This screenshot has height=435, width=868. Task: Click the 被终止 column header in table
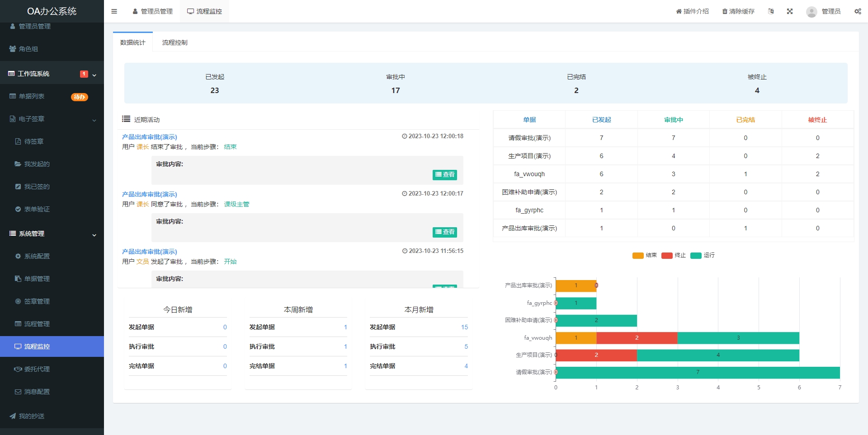(x=817, y=120)
